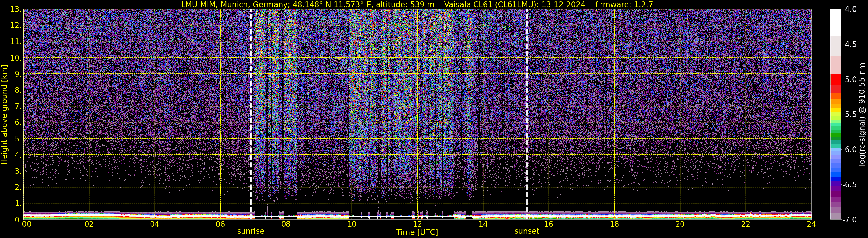Viewport: 868px width, 238px height.
Task: Click the sunset label under the time axis
Action: 527,231
